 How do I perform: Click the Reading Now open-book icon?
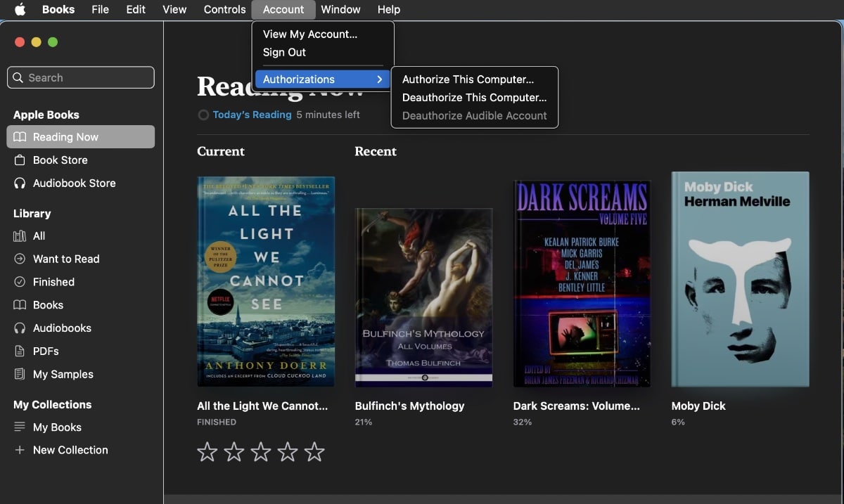point(20,137)
